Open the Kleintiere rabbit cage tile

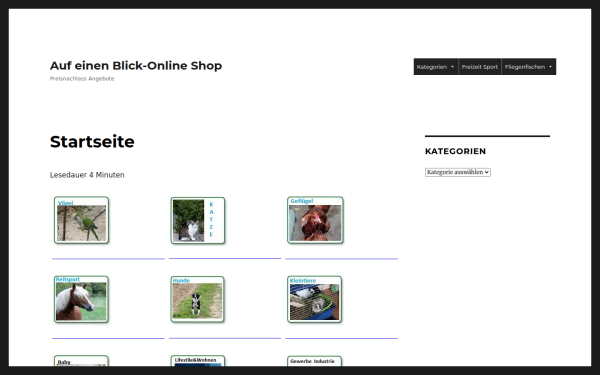(x=315, y=299)
